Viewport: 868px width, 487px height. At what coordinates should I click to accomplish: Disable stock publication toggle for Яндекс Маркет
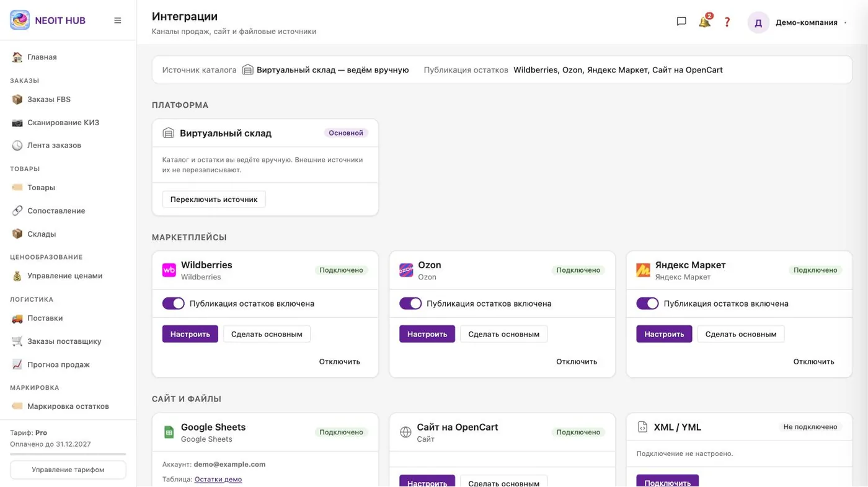[647, 304]
